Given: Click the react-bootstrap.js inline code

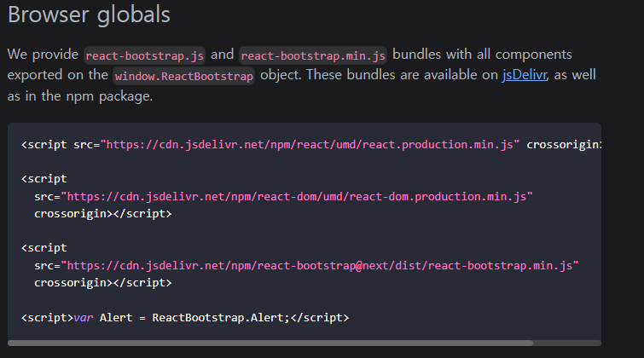Looking at the screenshot, I should click(144, 55).
